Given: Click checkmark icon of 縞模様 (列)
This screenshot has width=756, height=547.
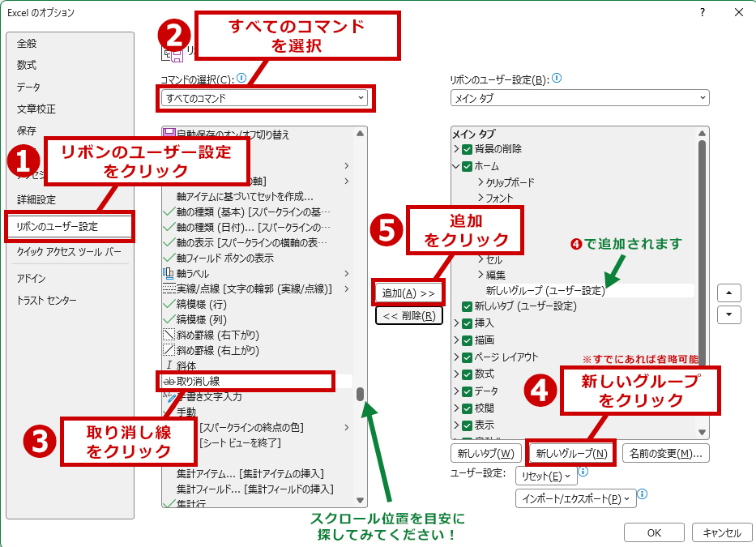Looking at the screenshot, I should (169, 319).
